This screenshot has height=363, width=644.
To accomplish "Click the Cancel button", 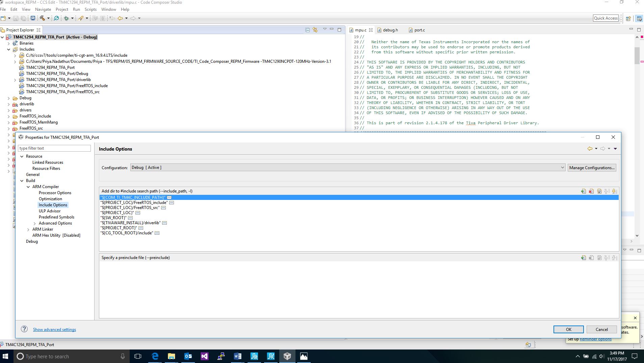I will coord(601,329).
